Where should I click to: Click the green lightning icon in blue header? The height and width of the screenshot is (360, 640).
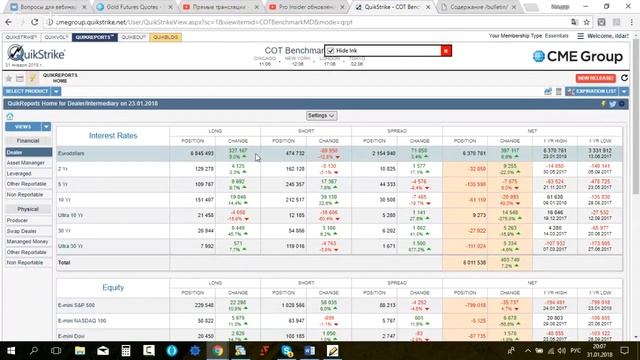pyautogui.click(x=603, y=104)
